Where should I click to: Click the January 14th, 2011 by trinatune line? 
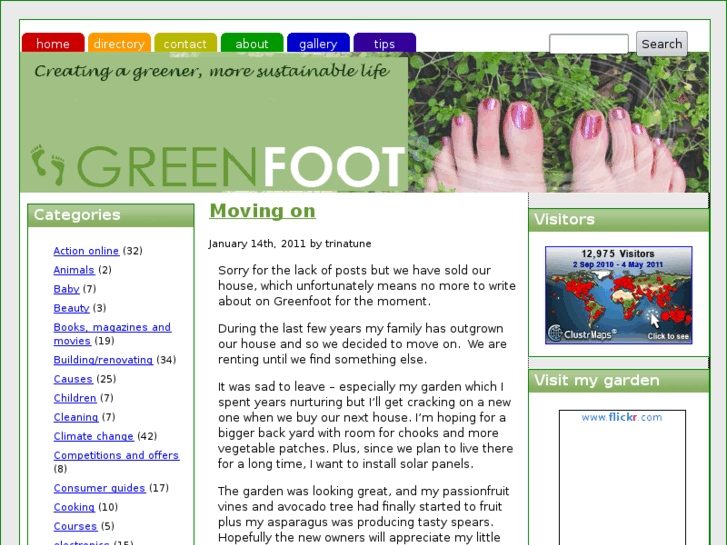point(290,244)
